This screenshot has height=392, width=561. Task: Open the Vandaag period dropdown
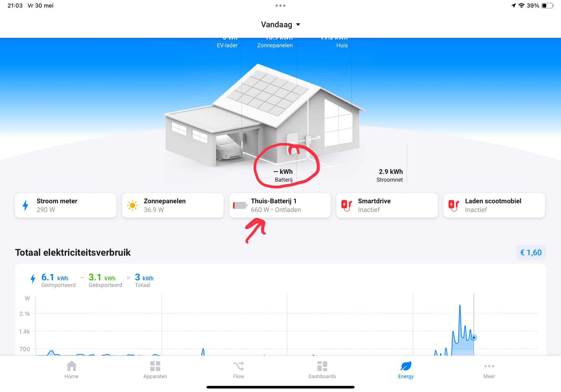[280, 25]
